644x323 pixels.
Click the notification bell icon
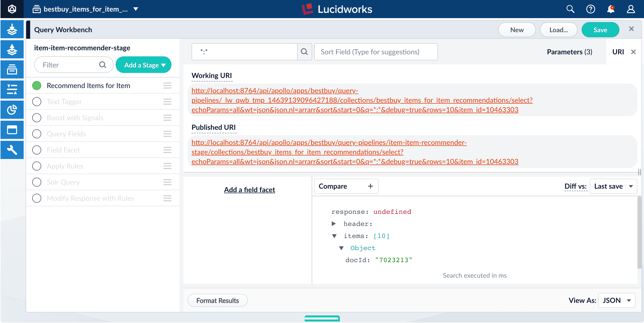[x=611, y=9]
